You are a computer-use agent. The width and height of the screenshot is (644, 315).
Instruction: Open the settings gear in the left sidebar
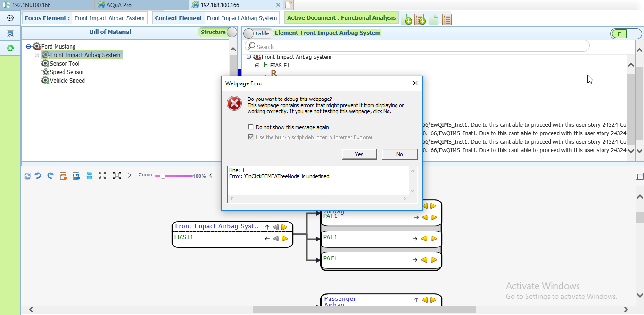pyautogui.click(x=10, y=18)
